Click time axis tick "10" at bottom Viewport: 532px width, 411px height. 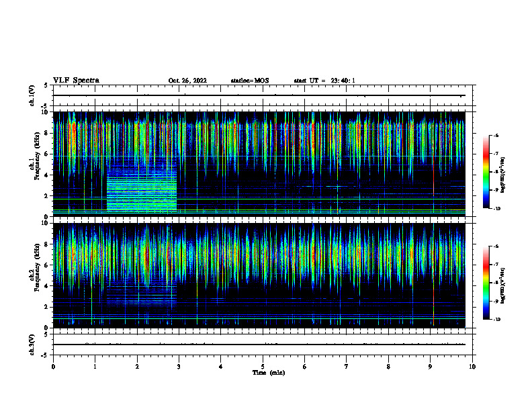[x=472, y=367]
